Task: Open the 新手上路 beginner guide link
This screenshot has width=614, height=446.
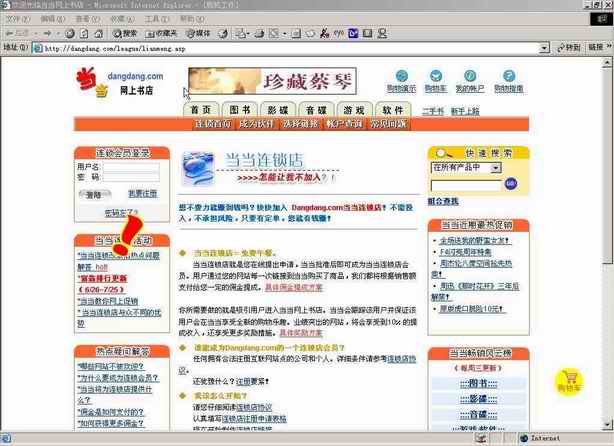Action: [465, 111]
